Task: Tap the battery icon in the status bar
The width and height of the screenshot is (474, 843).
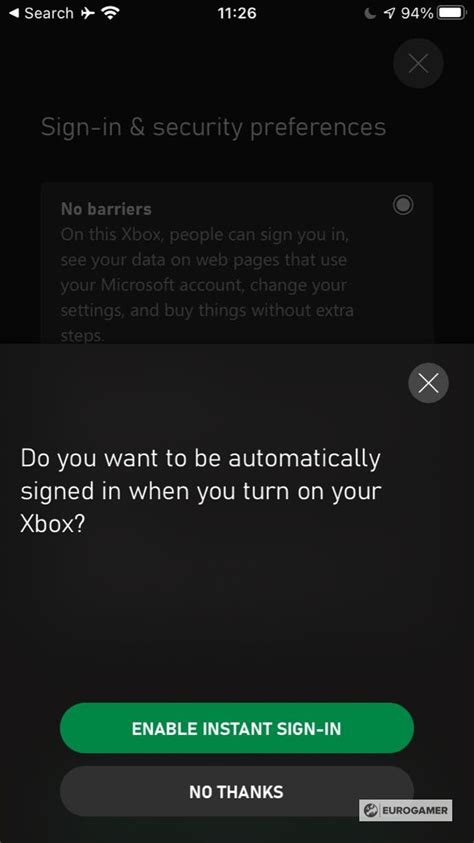Action: coord(451,13)
